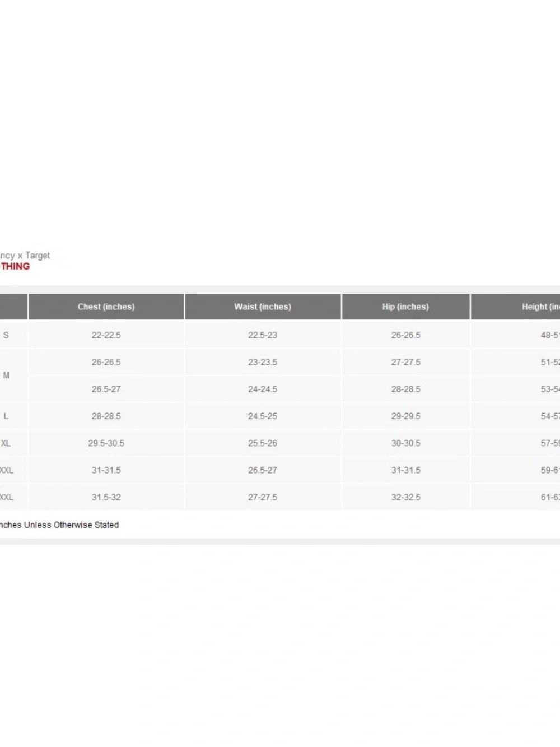This screenshot has height=747, width=560.
Task: Click the 26-26.5 value in Hip column
Action: coord(406,335)
